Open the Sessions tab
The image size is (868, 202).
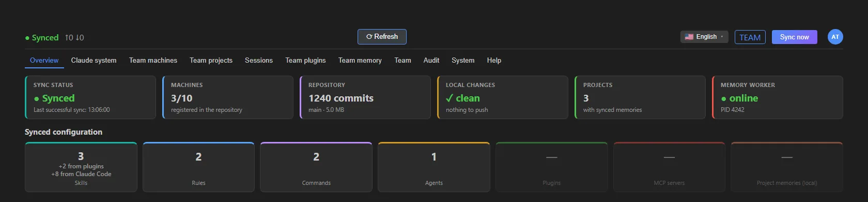tap(259, 60)
